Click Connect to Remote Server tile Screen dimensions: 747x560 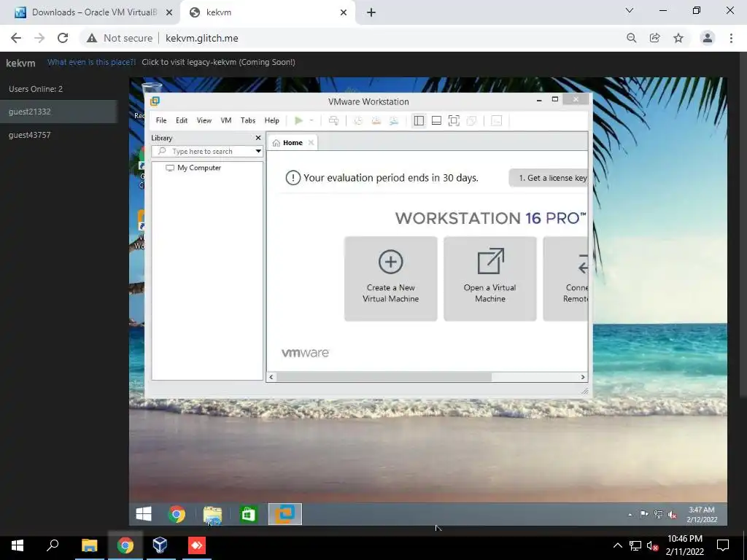point(565,279)
